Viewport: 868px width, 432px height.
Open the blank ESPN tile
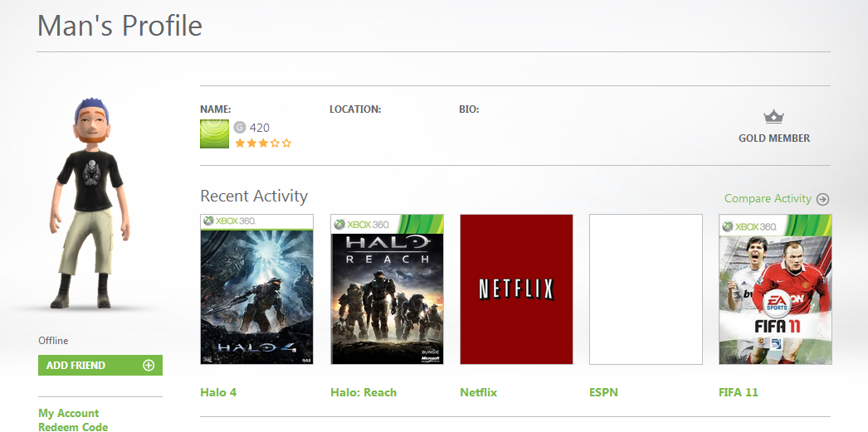point(646,289)
